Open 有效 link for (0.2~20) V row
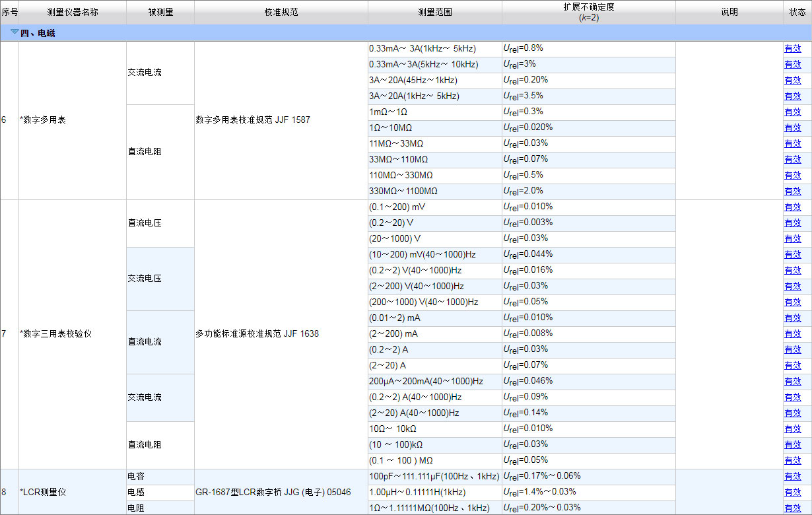This screenshot has height=515, width=812. 792,223
